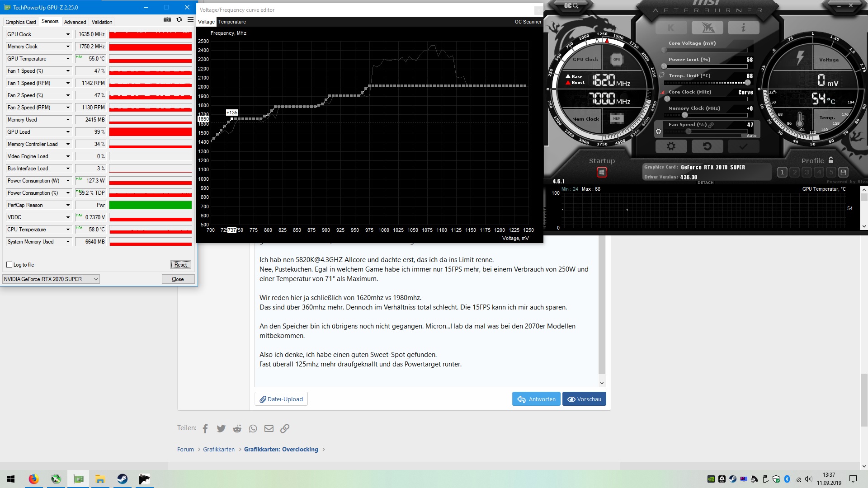
Task: Toggle the fan speed Auto mode
Action: (751, 136)
